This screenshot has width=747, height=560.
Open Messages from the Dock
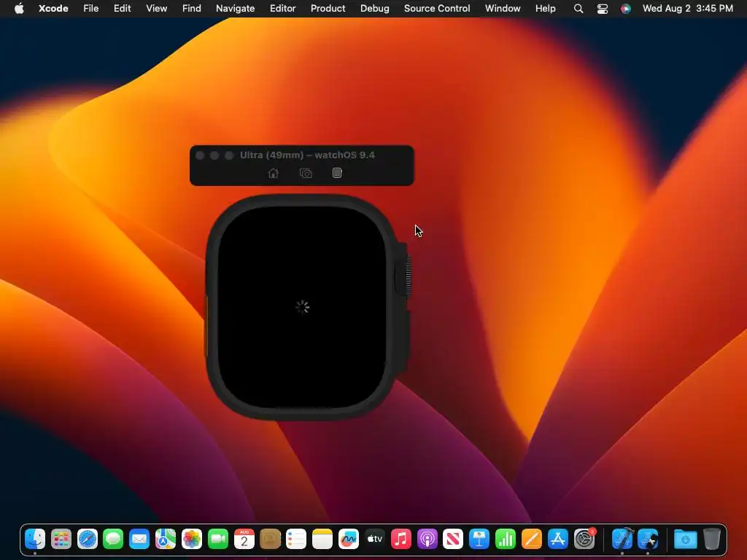click(x=113, y=539)
